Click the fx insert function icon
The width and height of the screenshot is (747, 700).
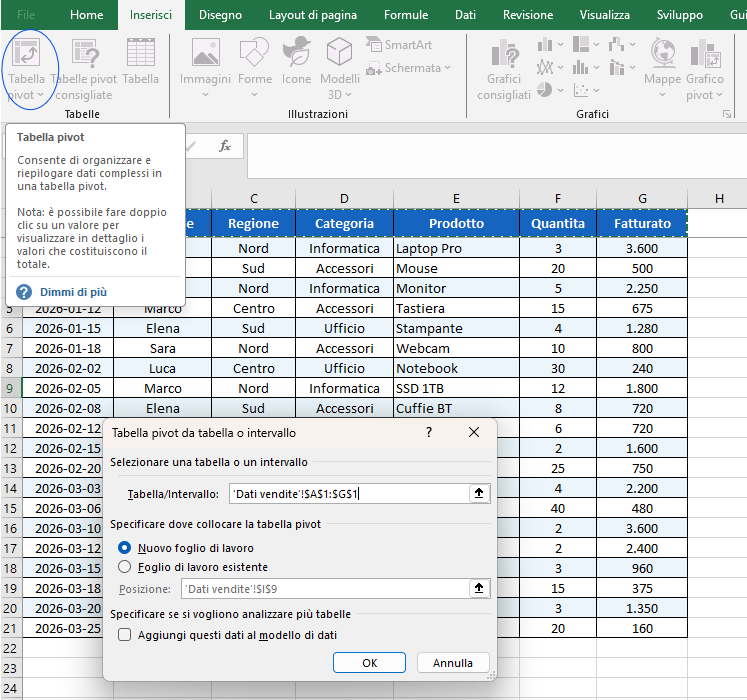[224, 145]
